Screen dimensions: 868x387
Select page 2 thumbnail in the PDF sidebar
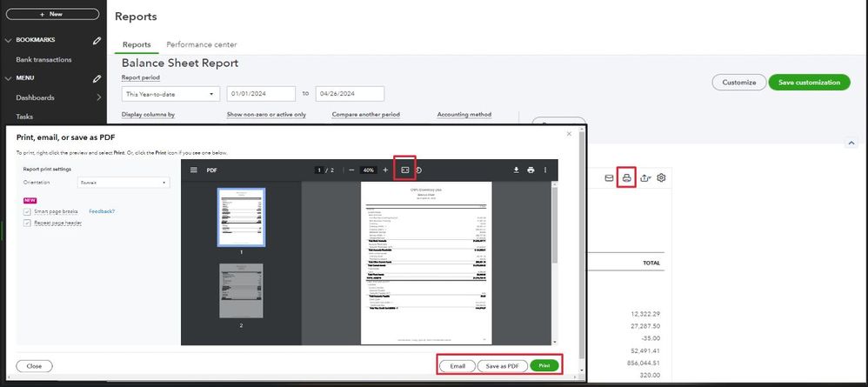click(x=242, y=290)
